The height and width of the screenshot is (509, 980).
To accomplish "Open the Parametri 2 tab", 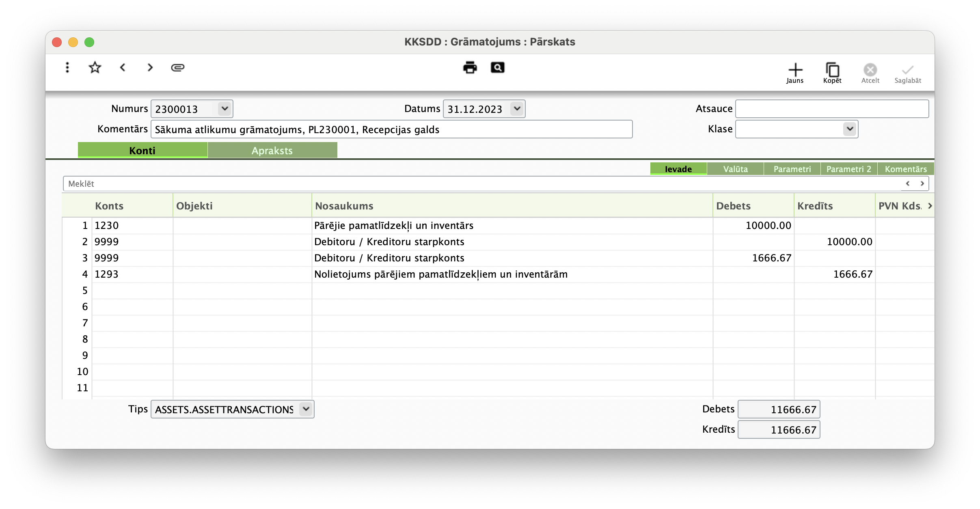I will tap(849, 169).
